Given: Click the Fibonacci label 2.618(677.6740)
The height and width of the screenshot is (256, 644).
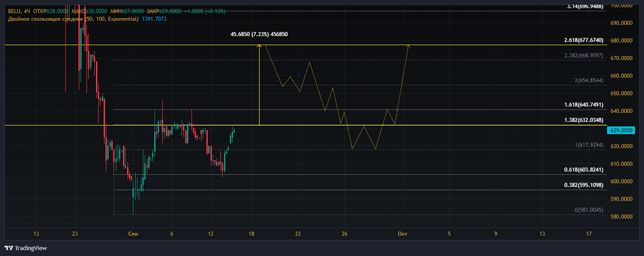Looking at the screenshot, I should point(583,41).
